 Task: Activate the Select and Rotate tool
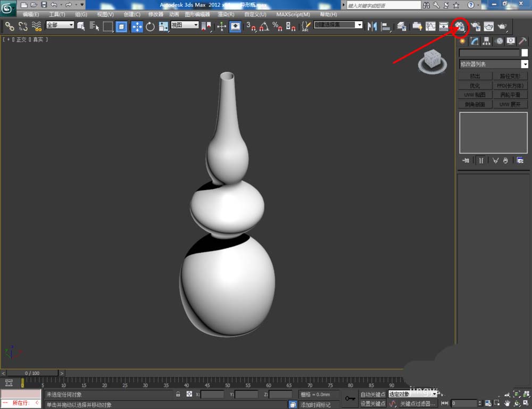(x=150, y=27)
